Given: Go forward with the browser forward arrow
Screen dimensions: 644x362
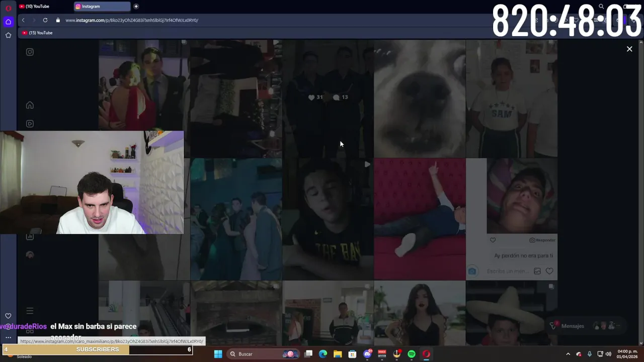Looking at the screenshot, I should 34,20.
